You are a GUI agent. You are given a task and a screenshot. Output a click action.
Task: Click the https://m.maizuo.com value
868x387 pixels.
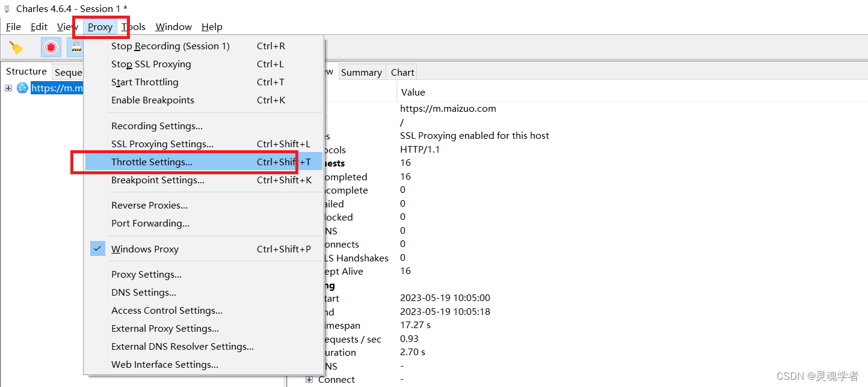[x=448, y=109]
